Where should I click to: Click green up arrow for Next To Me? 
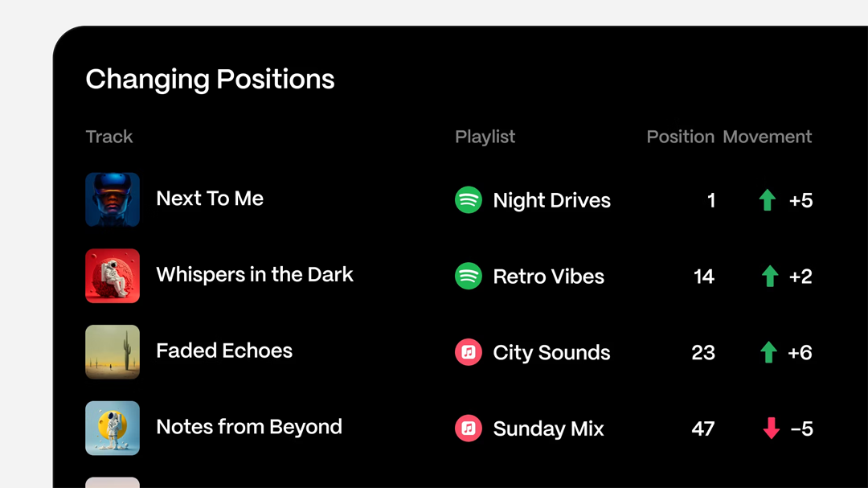point(768,200)
